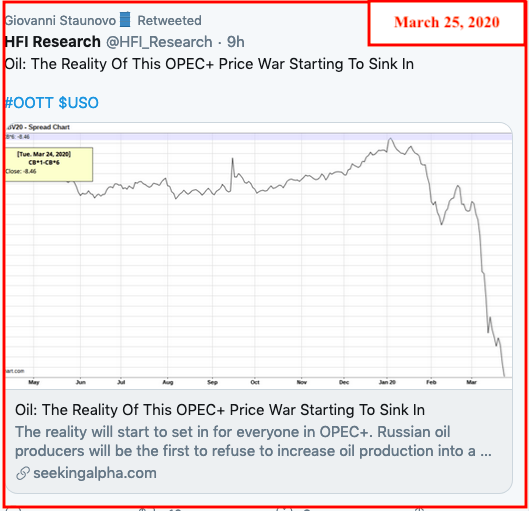Click the 'Retweeted' label
The height and width of the screenshot is (511, 529).
point(169,21)
